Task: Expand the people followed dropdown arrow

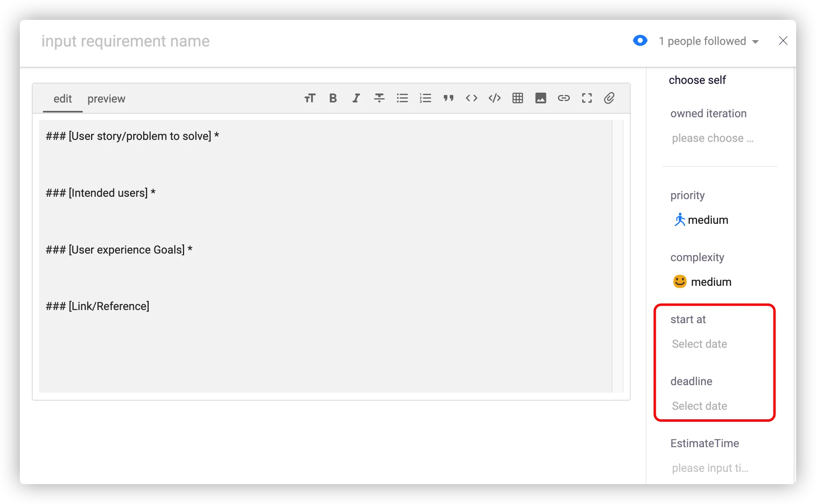Action: (x=755, y=42)
